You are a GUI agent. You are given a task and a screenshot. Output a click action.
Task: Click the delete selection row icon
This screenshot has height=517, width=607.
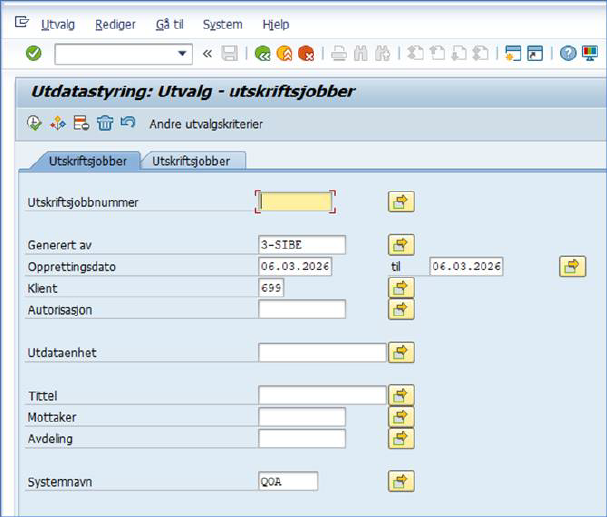click(x=81, y=123)
